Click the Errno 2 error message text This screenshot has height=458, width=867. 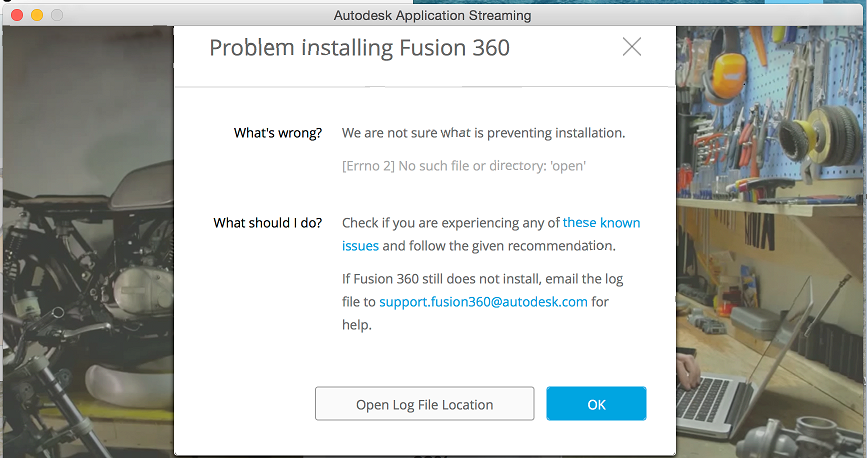(463, 165)
